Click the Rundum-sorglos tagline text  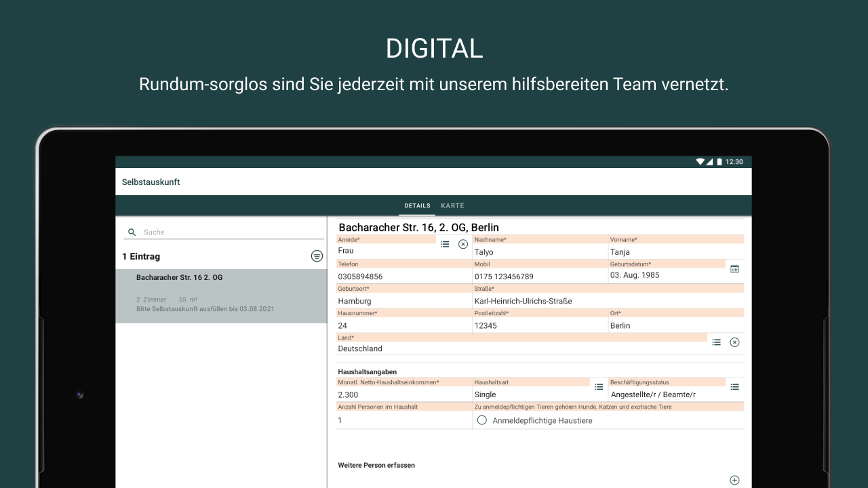(434, 85)
